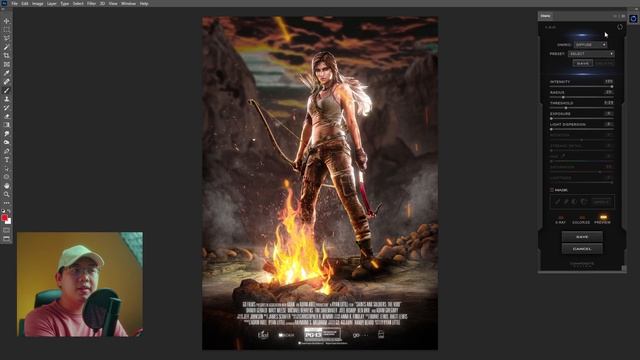Click the Radius slider handle
Viewport: 640px width, 360px height.
tap(563, 97)
